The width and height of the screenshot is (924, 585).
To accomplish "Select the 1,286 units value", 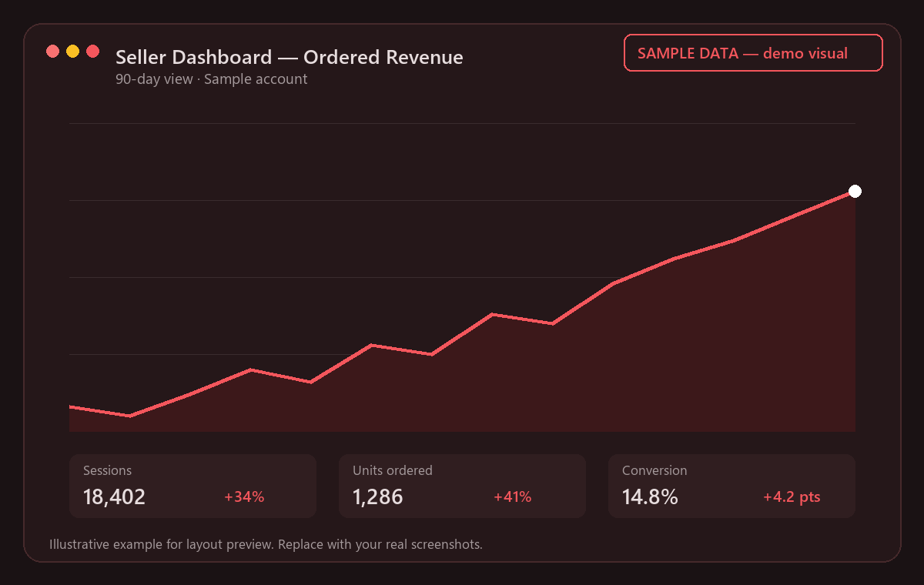I will tap(377, 497).
